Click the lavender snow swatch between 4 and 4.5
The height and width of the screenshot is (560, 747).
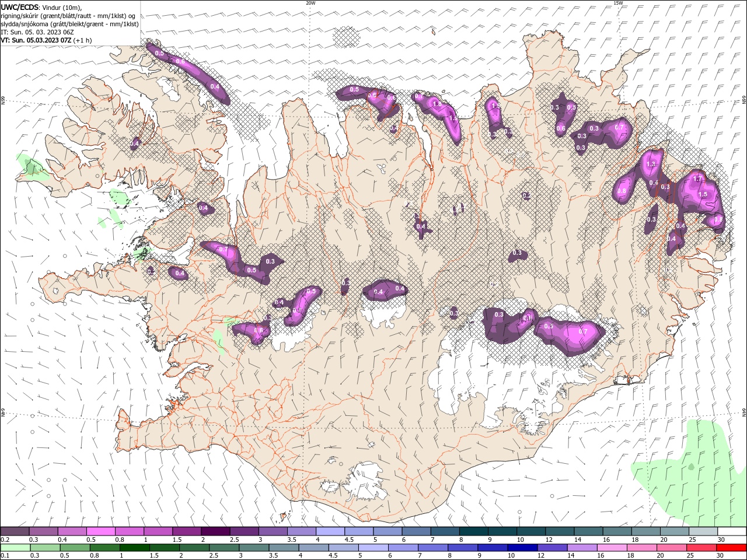[x=330, y=531]
